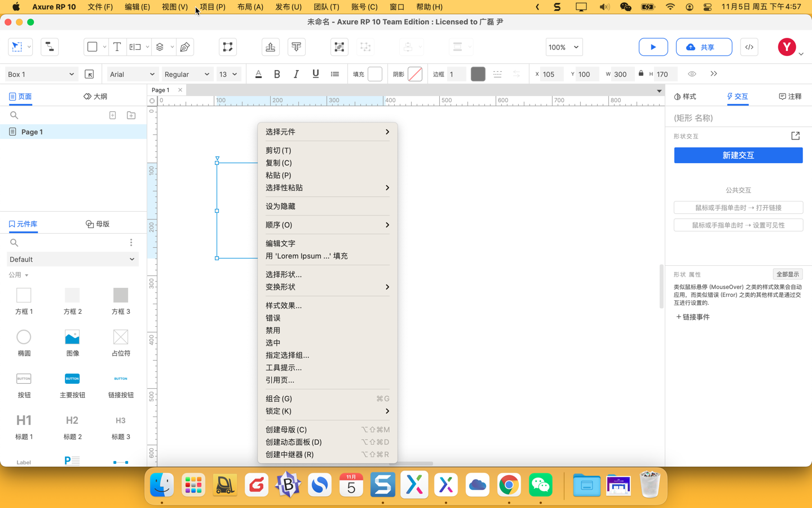Open the 发布 (U) menu
This screenshot has height=508, width=812.
(x=288, y=7)
